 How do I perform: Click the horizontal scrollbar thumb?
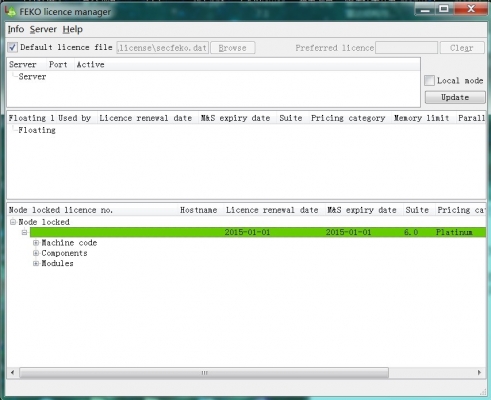(204, 373)
